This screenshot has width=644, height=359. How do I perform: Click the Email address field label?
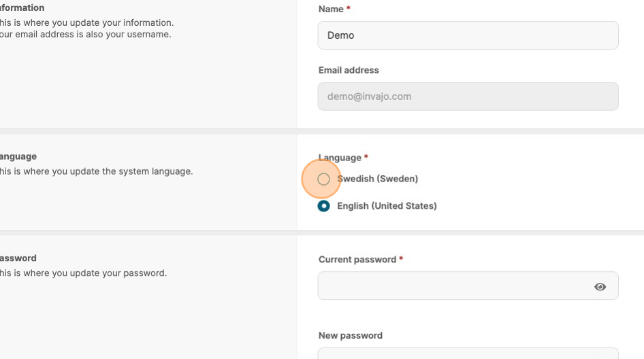point(349,70)
